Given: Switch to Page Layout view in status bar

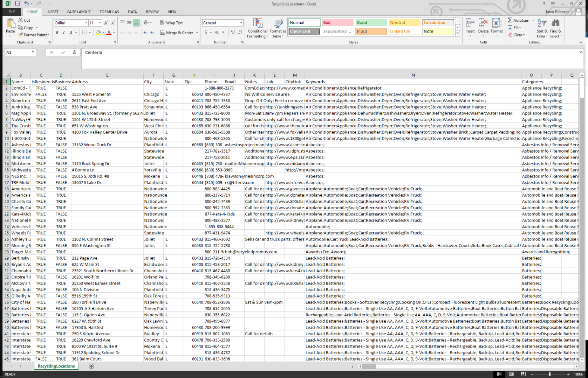Looking at the screenshot, I should tap(511, 374).
